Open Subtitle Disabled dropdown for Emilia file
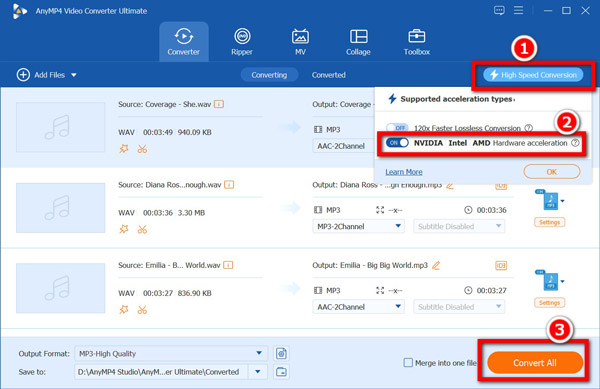 [459, 306]
